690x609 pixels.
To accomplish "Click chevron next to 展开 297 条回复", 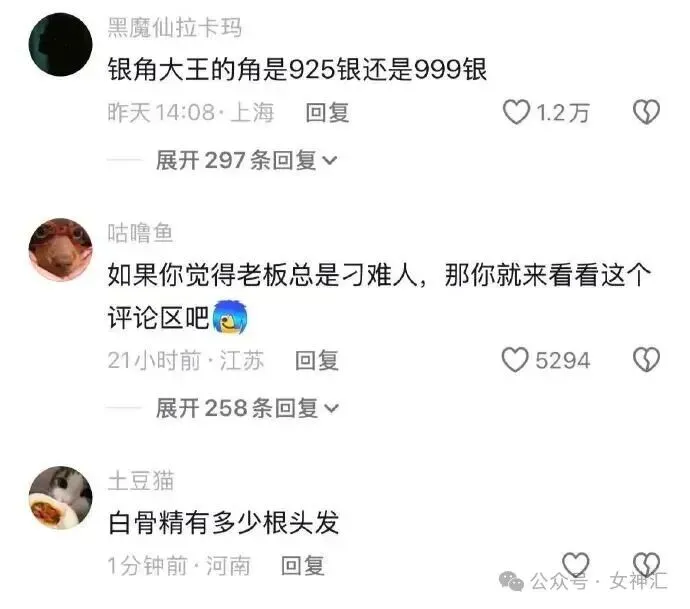I will click(330, 161).
